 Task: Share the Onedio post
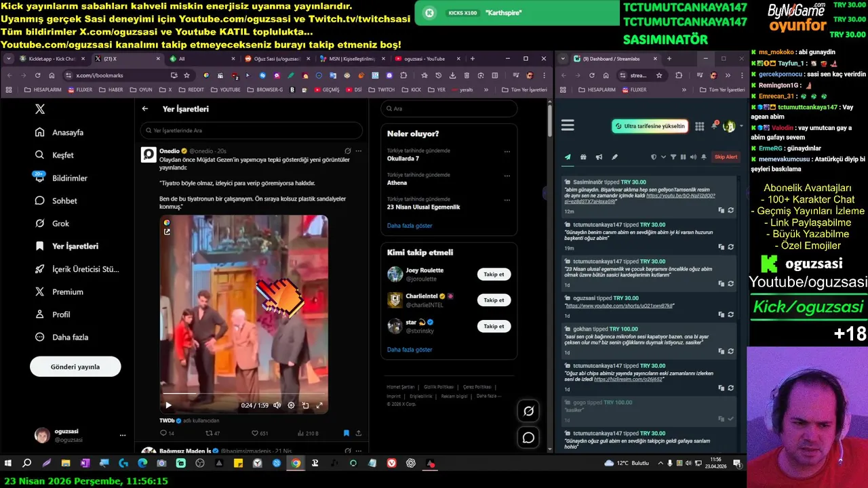(359, 433)
